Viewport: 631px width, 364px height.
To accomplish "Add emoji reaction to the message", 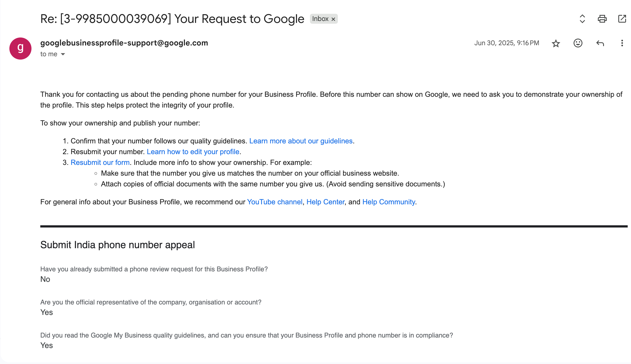I will pyautogui.click(x=578, y=43).
